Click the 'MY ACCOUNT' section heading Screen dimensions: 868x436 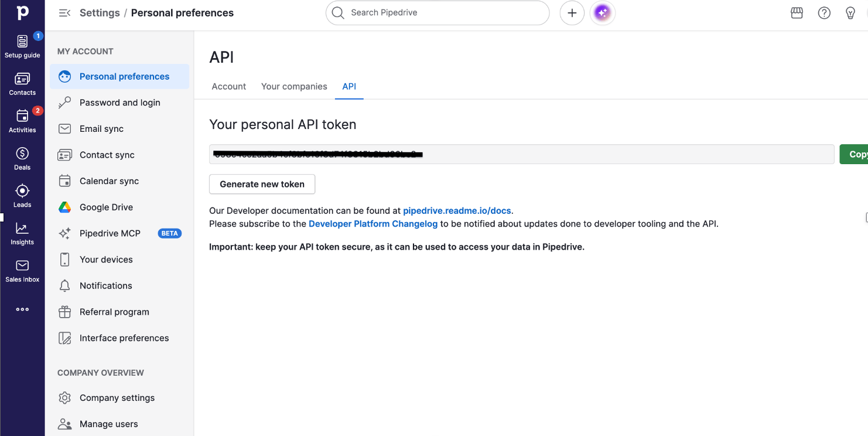86,52
